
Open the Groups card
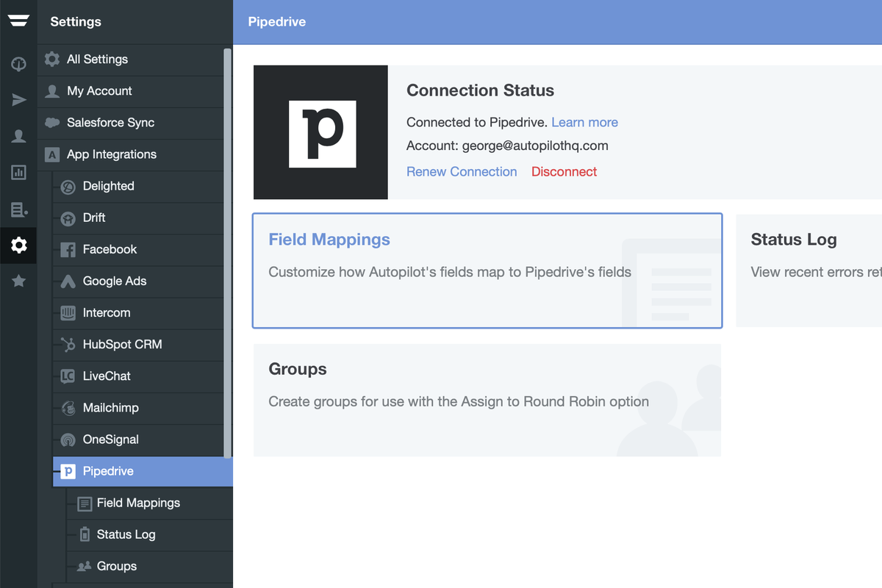pyautogui.click(x=487, y=400)
